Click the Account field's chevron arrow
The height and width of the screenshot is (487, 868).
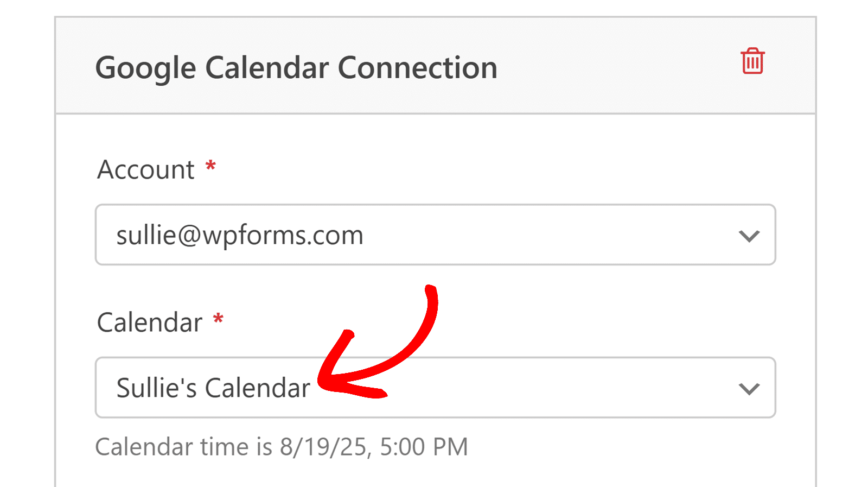(749, 236)
